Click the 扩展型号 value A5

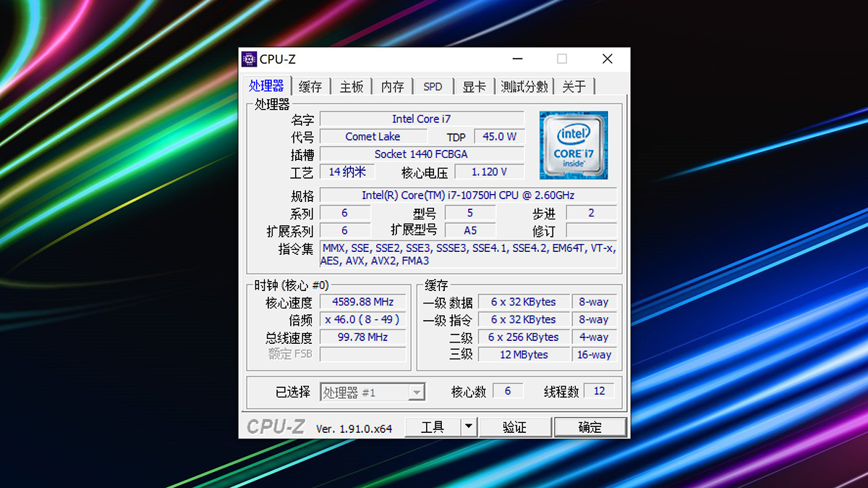(470, 230)
